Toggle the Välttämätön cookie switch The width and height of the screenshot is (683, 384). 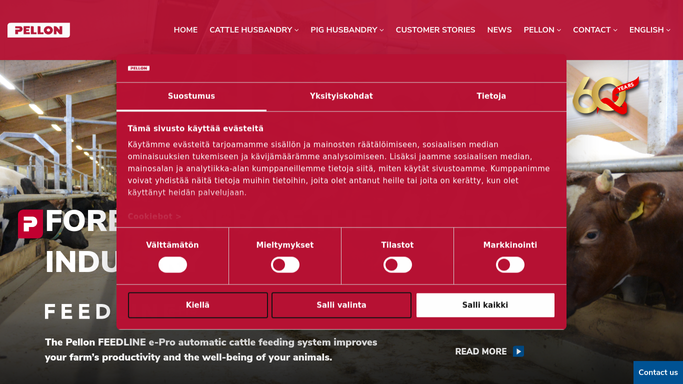pyautogui.click(x=172, y=265)
